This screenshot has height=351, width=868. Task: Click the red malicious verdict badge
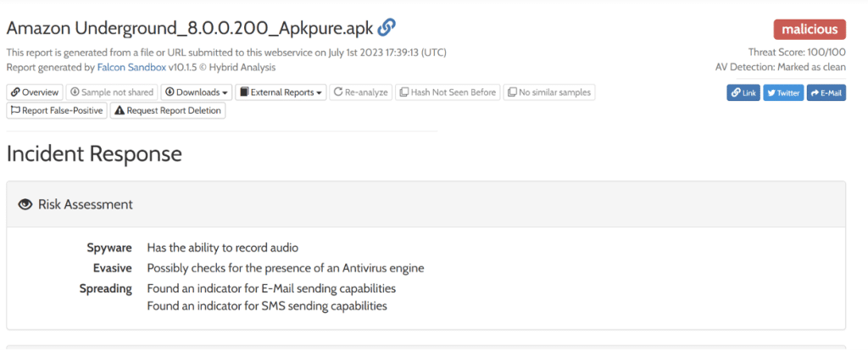810,30
